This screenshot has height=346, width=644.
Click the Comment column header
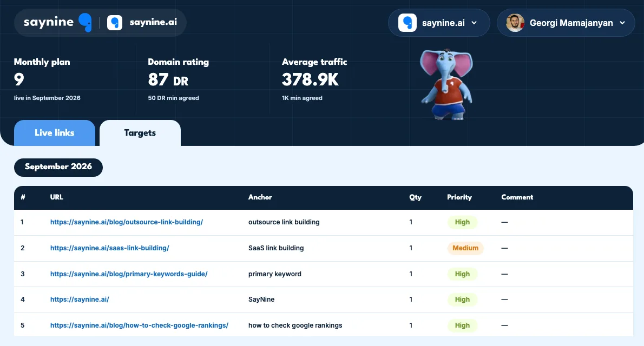[517, 197]
